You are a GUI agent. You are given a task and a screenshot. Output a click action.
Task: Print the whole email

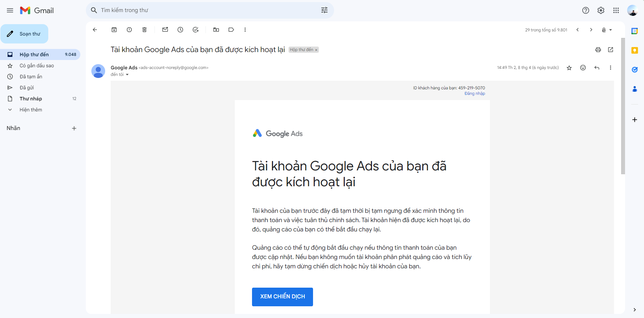[x=598, y=50]
